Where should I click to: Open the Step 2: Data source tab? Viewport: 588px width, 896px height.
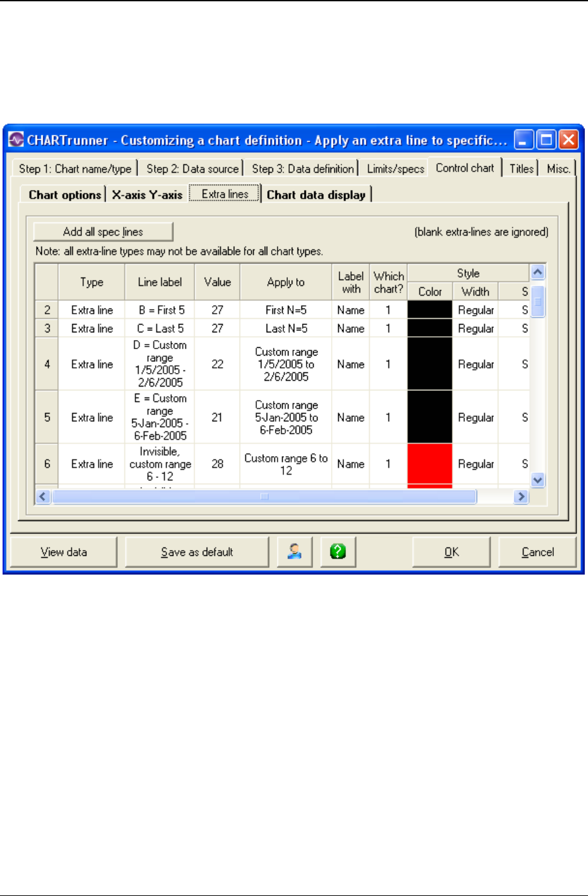click(x=192, y=169)
